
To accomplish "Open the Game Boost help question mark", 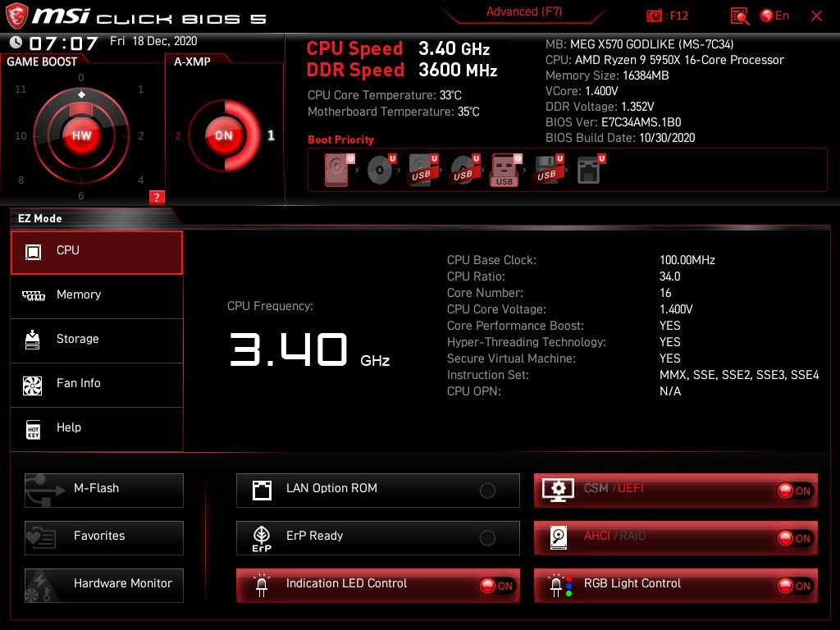I will [157, 197].
